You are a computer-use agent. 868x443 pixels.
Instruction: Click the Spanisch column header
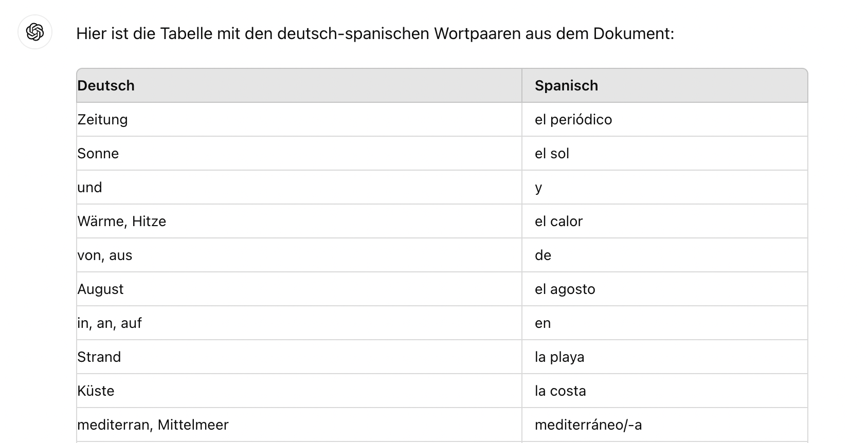tap(566, 86)
